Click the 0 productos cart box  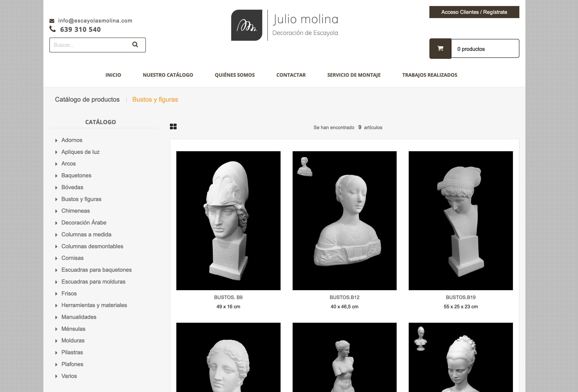point(485,49)
